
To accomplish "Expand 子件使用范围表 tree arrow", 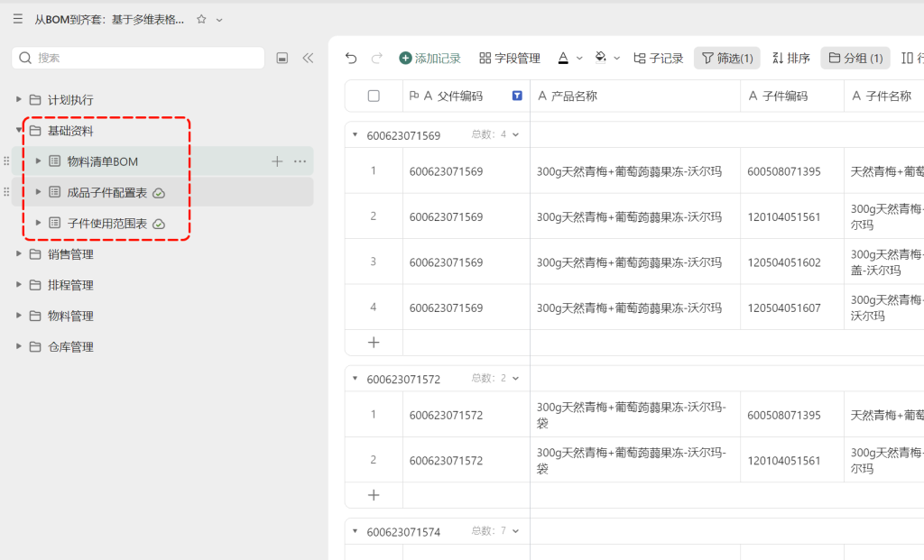I will click(38, 223).
